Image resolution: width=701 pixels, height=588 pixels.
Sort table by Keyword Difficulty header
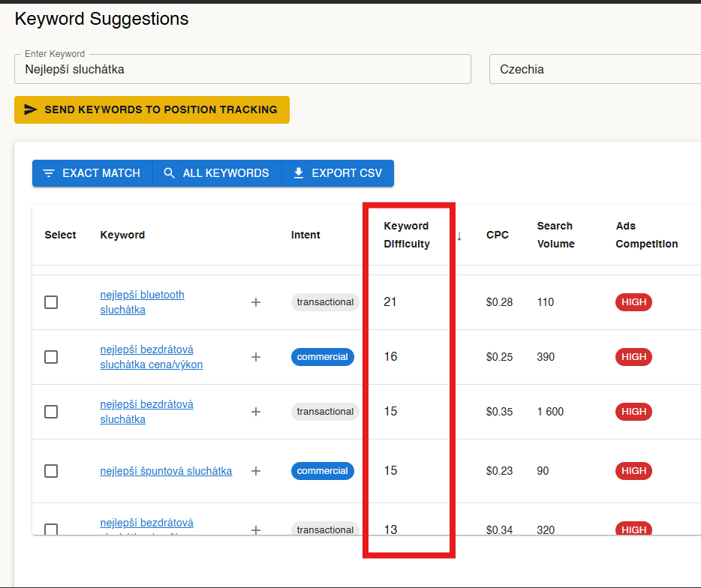(406, 235)
